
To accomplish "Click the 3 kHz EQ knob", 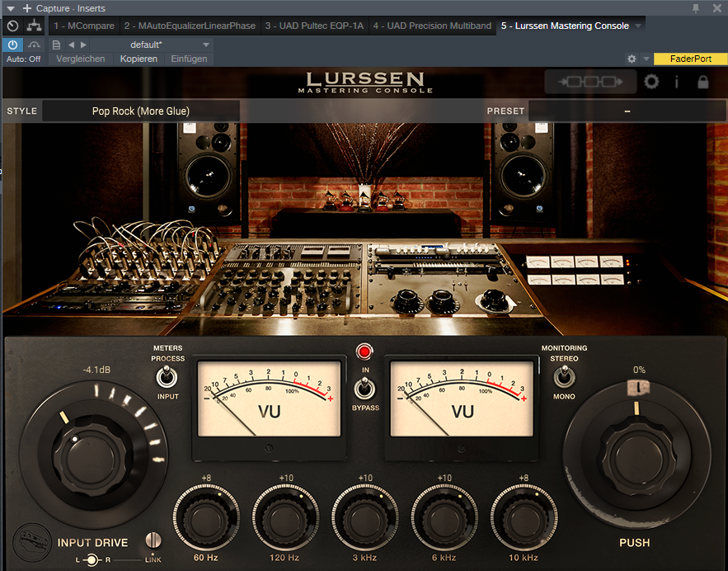I will tap(364, 518).
